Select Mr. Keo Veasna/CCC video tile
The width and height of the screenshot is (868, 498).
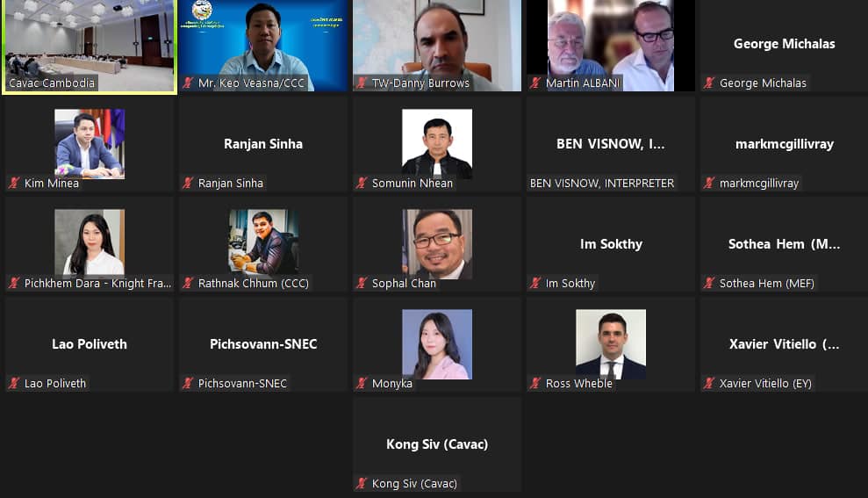263,46
